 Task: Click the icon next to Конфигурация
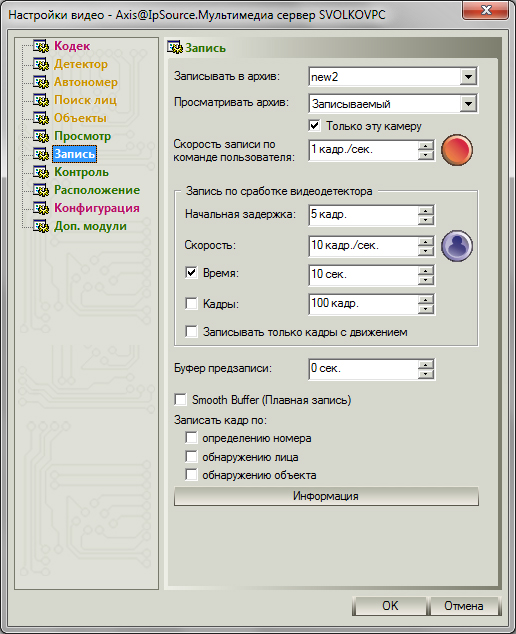tap(41, 208)
